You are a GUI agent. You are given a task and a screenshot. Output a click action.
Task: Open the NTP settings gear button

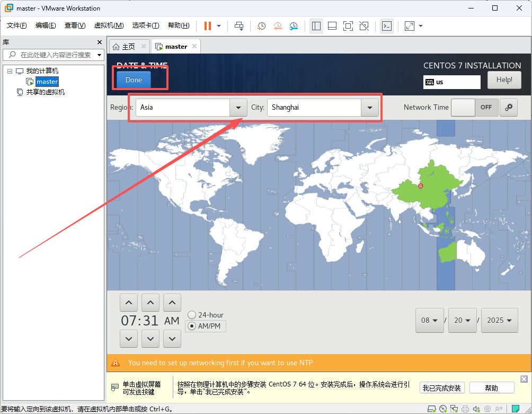509,107
